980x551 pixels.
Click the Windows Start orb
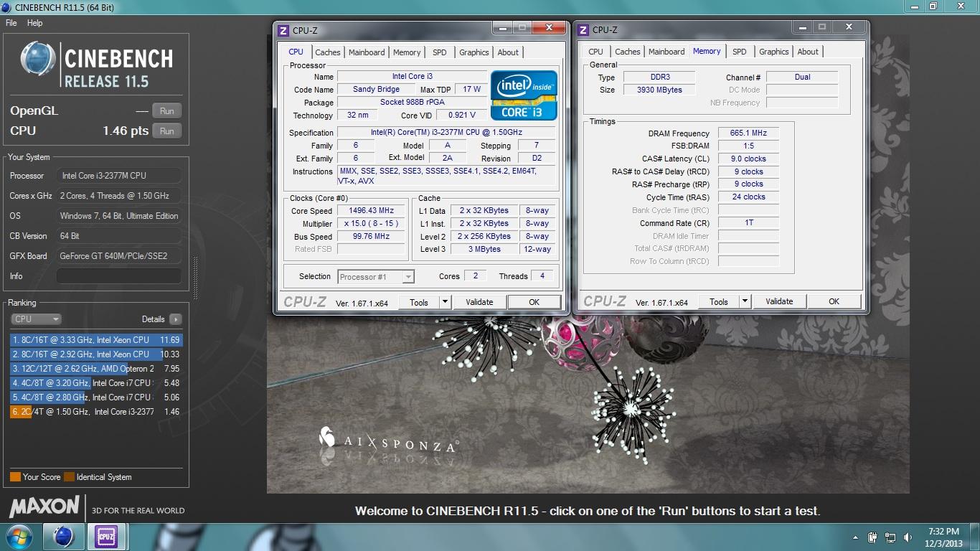[x=19, y=537]
